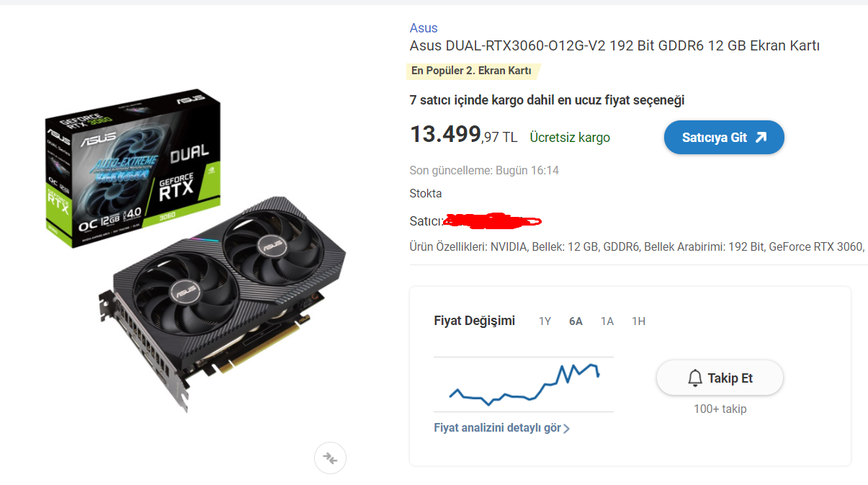
Task: Open Fiyat analizini detaylı gör link
Action: pos(497,428)
